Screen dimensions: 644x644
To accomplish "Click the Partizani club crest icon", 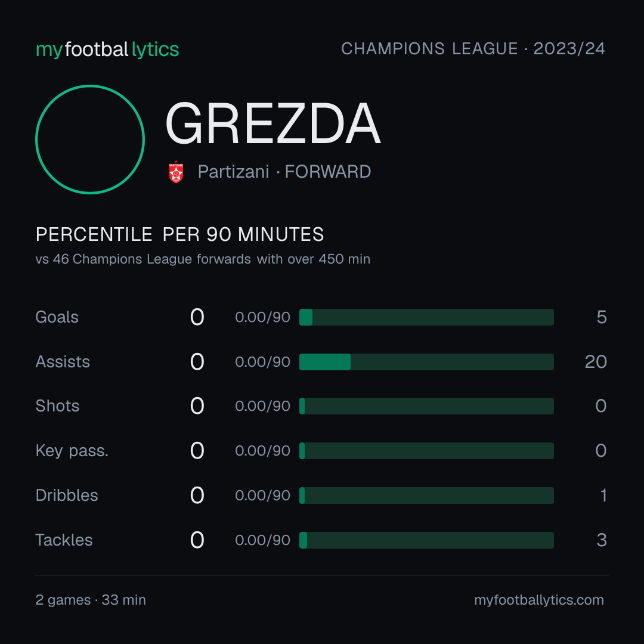I will pyautogui.click(x=176, y=172).
